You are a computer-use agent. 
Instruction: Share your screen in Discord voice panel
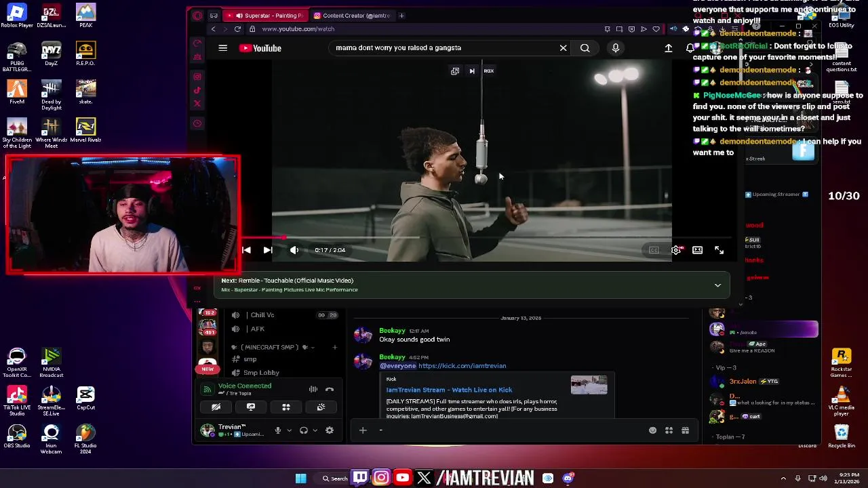click(251, 407)
